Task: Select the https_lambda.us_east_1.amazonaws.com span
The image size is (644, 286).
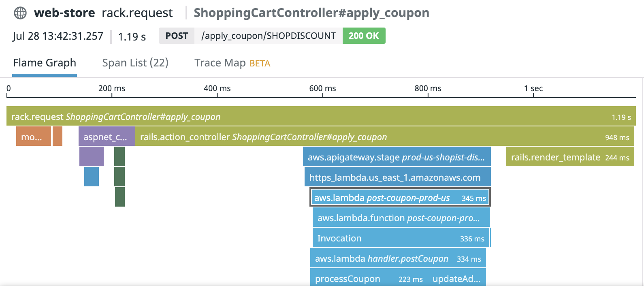Action: (397, 177)
